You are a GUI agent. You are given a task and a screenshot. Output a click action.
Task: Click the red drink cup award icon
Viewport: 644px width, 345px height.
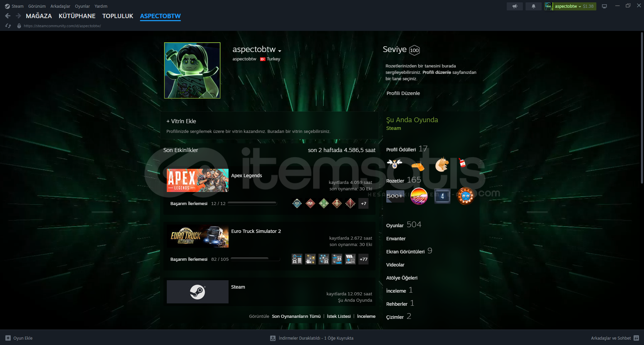click(x=462, y=163)
